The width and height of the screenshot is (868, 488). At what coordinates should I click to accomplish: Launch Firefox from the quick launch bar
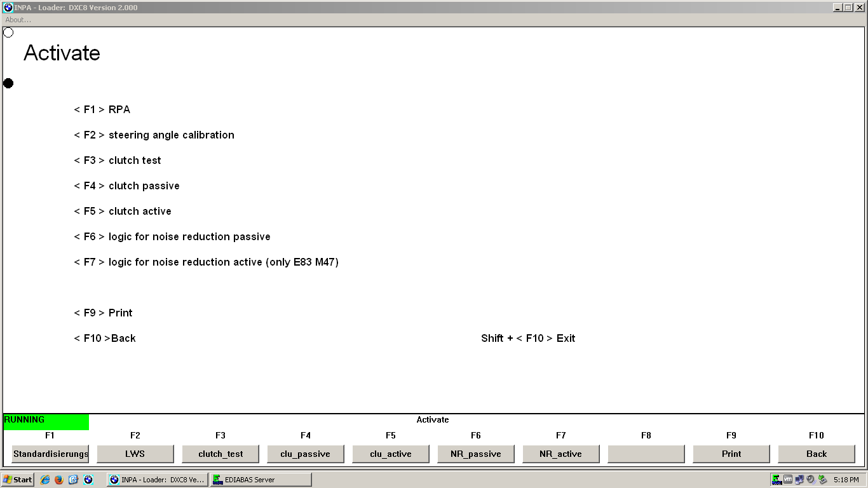click(59, 480)
